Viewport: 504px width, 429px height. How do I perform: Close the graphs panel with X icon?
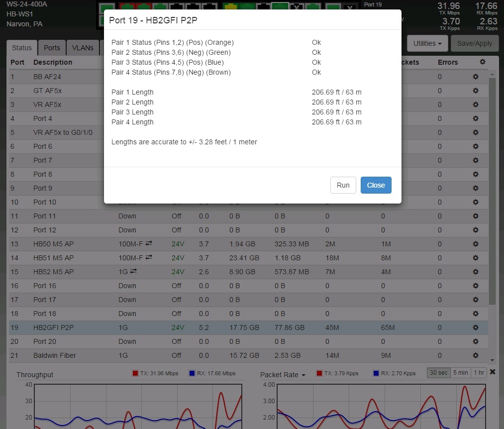[x=493, y=372]
